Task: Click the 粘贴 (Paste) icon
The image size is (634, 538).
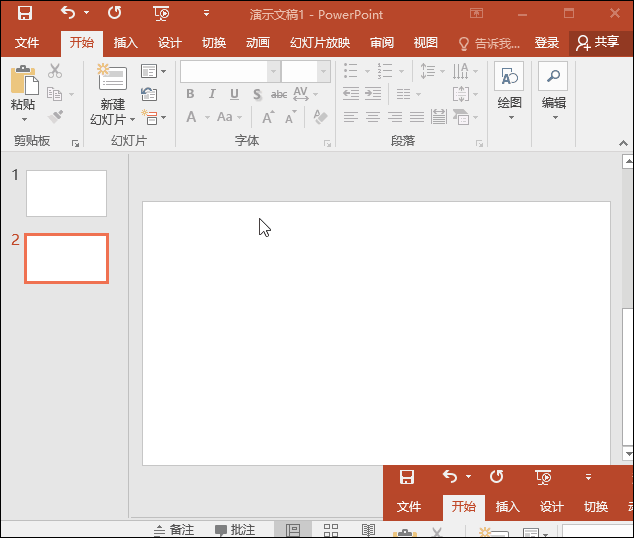Action: 23,83
